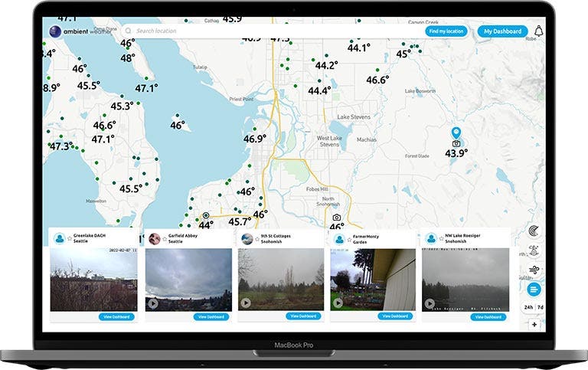This screenshot has height=370, width=588.
Task: Click the Find my location button
Action: click(x=446, y=31)
